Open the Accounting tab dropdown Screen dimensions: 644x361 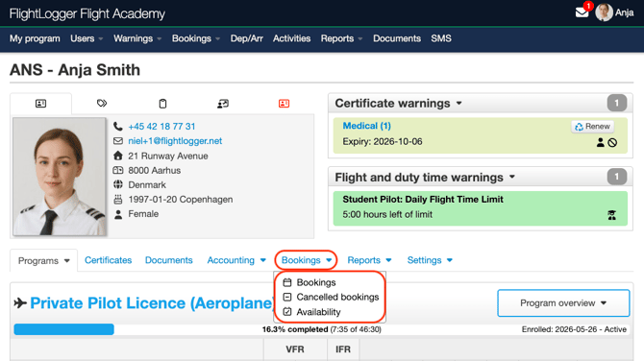coord(236,260)
